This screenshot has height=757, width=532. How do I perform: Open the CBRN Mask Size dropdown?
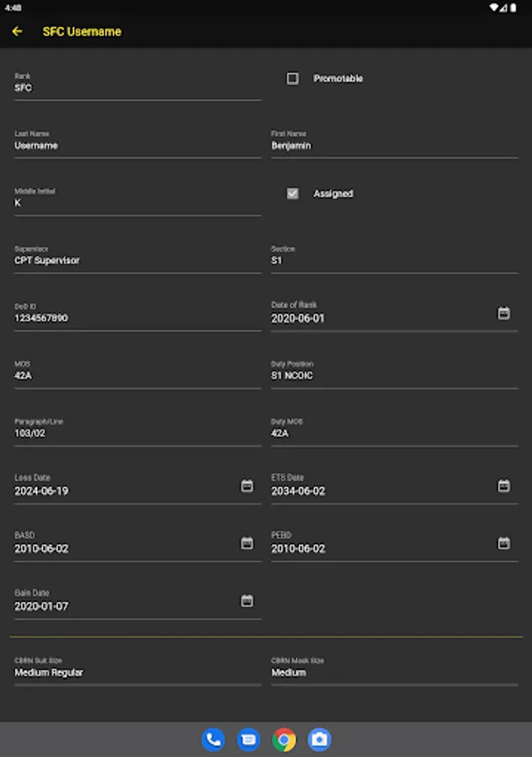click(393, 673)
